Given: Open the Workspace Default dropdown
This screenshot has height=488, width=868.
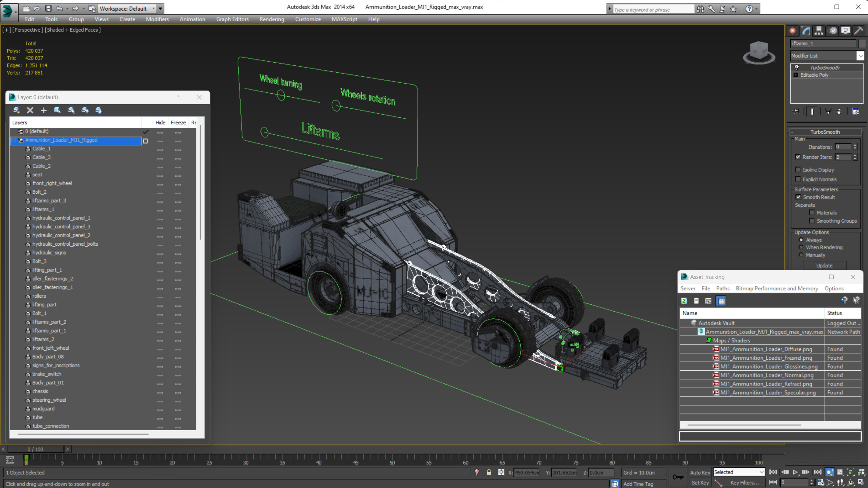Looking at the screenshot, I should [154, 9].
